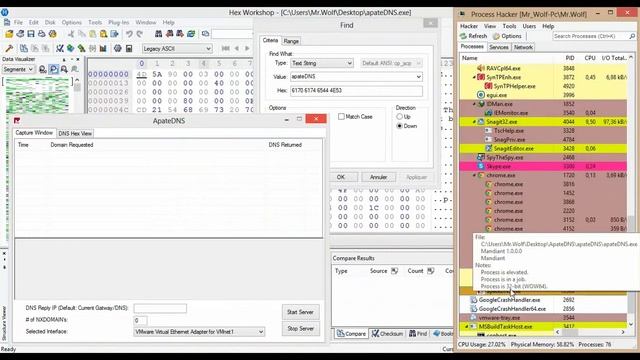Click the # of NXDOMAINs input field
The width and height of the screenshot is (640, 360).
140,320
